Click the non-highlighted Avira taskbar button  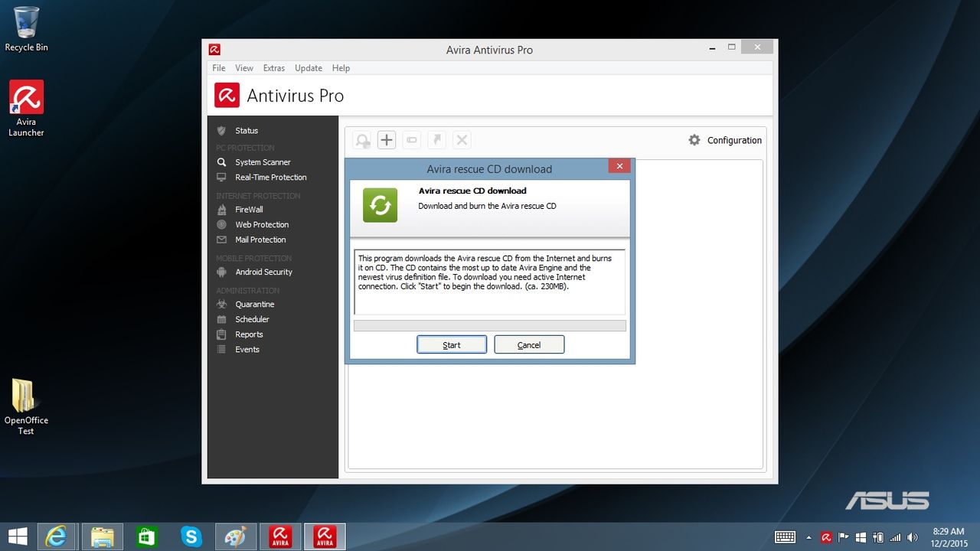280,536
